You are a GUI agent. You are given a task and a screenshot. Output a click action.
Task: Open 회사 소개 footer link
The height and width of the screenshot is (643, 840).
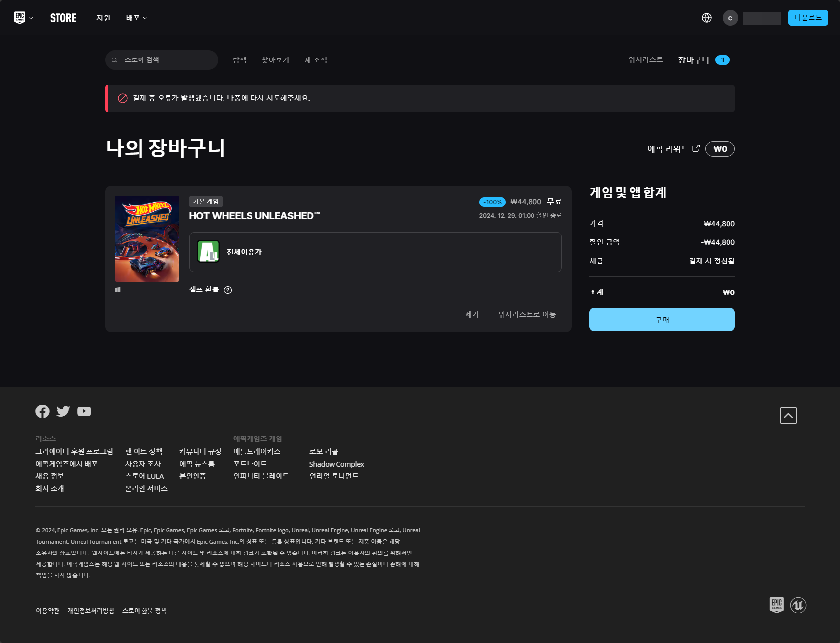click(50, 488)
